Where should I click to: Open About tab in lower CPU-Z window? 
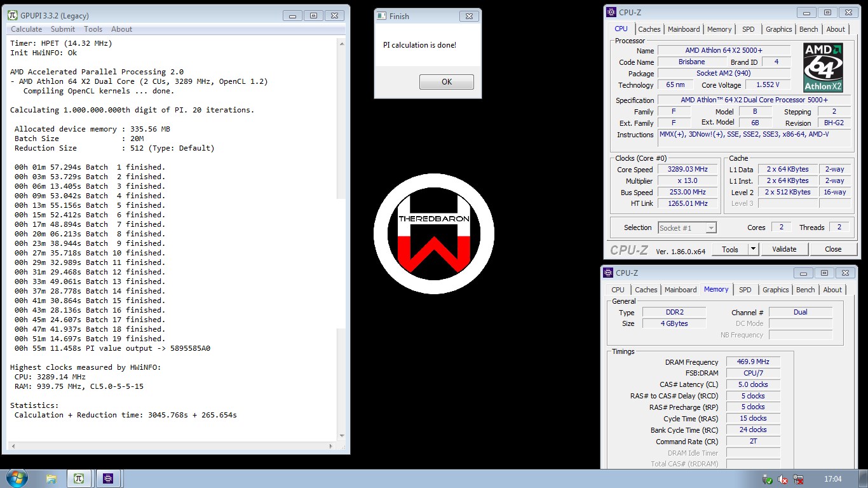pyautogui.click(x=832, y=290)
